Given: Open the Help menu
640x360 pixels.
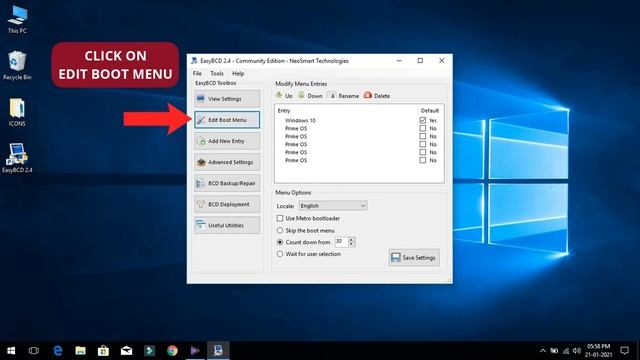Looking at the screenshot, I should 238,73.
